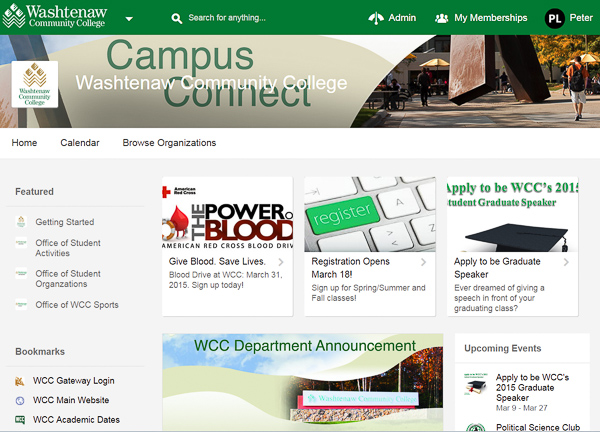Viewport: 600px width, 432px height.
Task: Open the Admin icon in header
Action: tap(376, 18)
